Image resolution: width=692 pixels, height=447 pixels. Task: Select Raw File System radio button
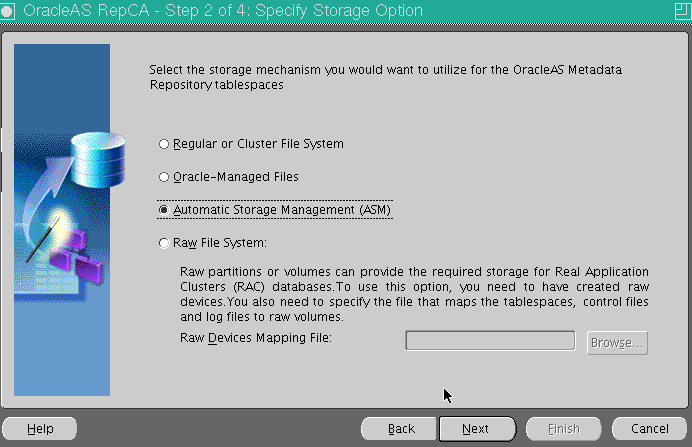point(164,243)
